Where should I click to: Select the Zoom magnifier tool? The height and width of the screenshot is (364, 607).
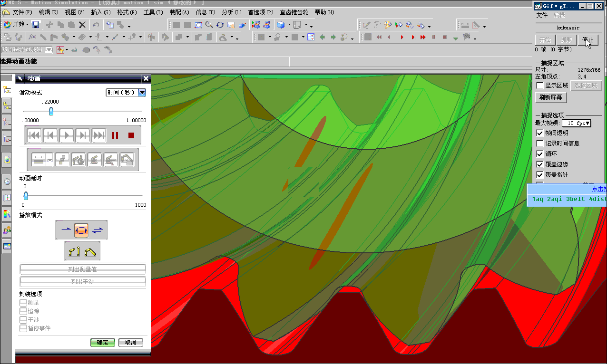209,25
